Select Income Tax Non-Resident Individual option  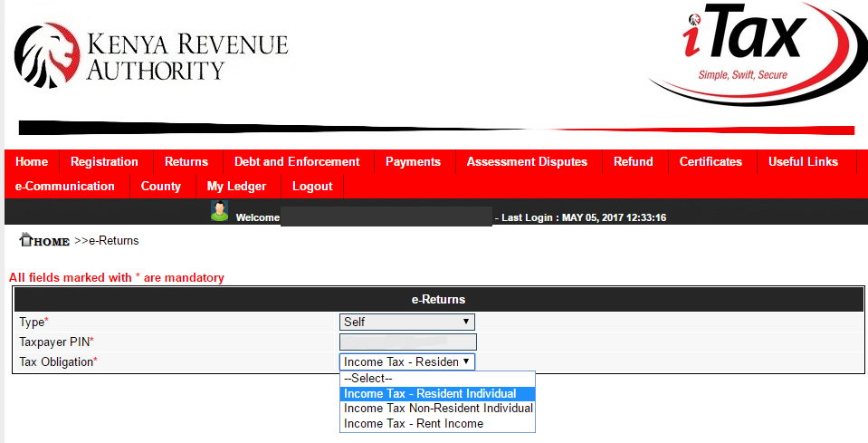pyautogui.click(x=437, y=409)
